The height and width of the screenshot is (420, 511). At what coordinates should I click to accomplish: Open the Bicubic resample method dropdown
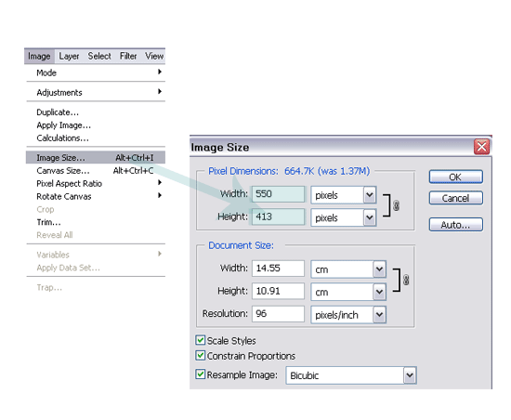410,375
